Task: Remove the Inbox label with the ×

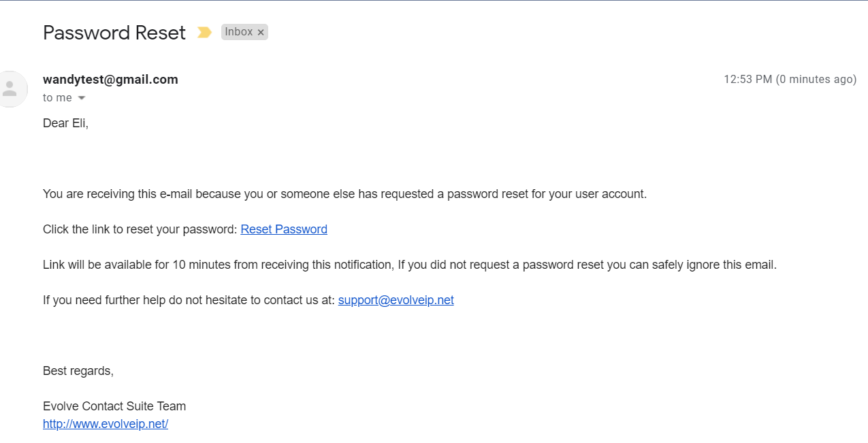Action: pos(261,33)
